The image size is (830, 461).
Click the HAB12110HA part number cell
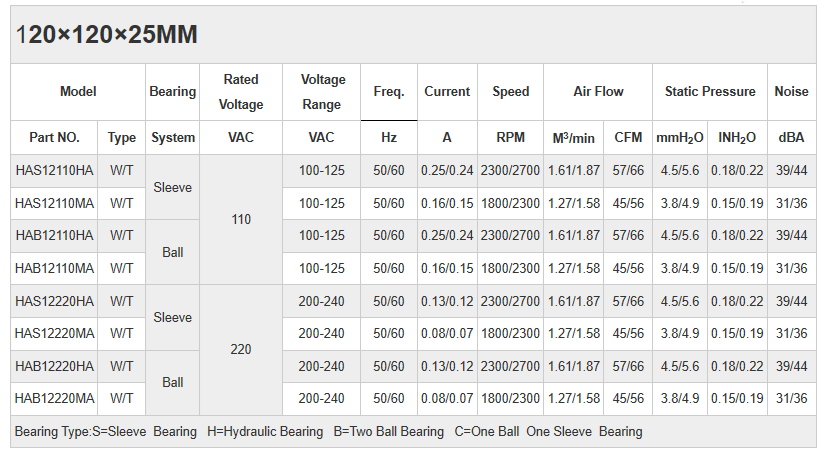55,236
